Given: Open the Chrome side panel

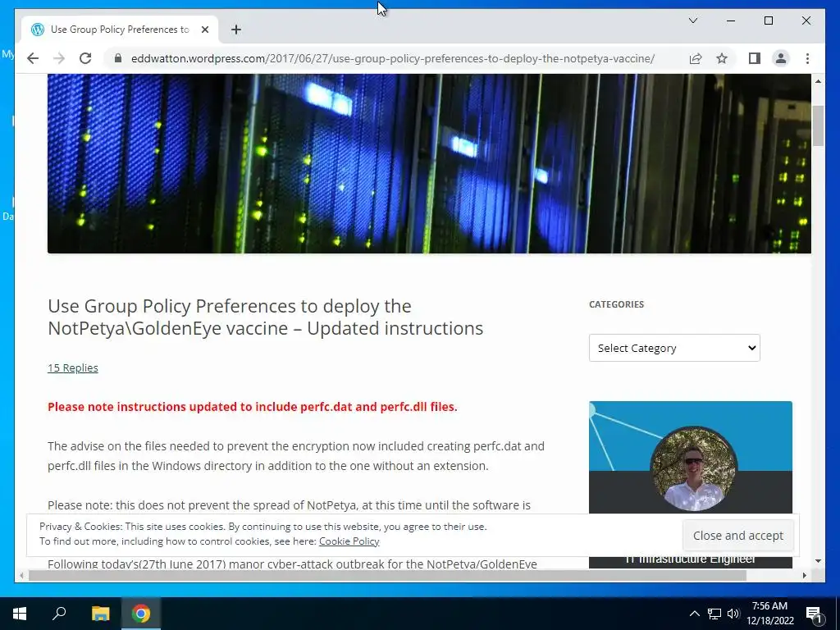Looking at the screenshot, I should pos(755,58).
